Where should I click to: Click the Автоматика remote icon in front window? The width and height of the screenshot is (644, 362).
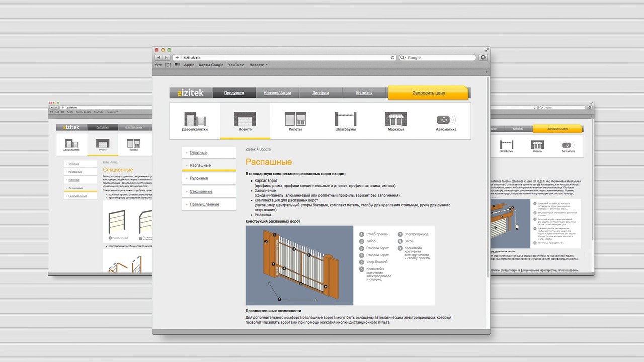[x=446, y=120]
